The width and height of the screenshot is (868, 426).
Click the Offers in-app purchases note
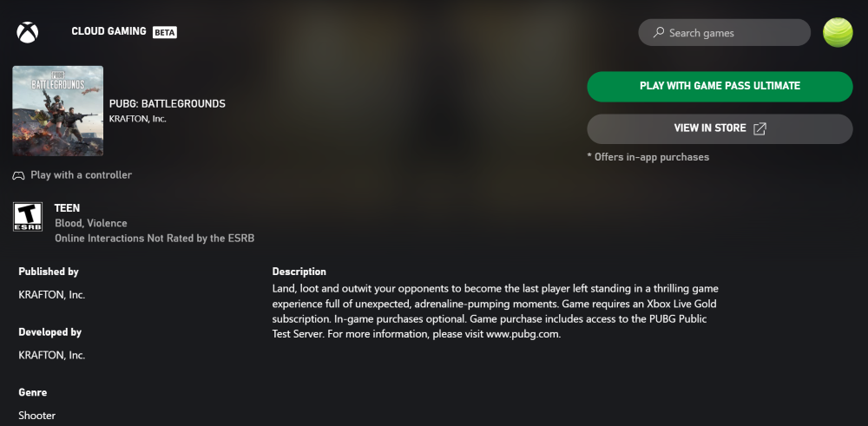coord(648,157)
